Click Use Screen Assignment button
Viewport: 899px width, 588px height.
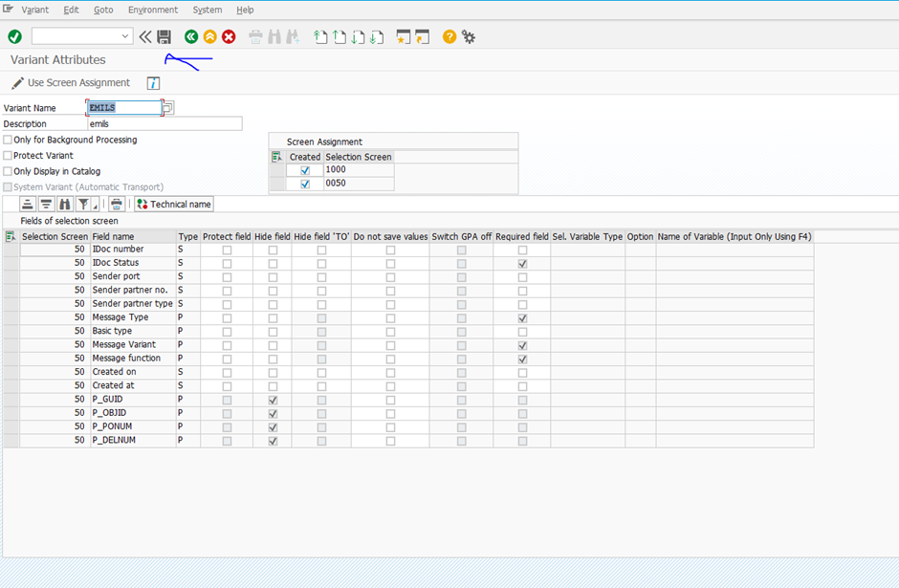point(70,83)
